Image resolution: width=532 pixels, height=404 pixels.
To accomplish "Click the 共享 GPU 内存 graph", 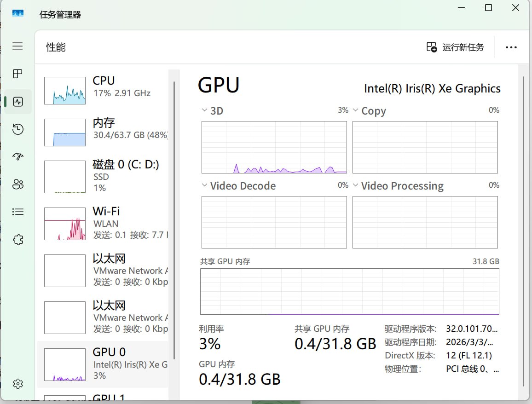I will [349, 291].
